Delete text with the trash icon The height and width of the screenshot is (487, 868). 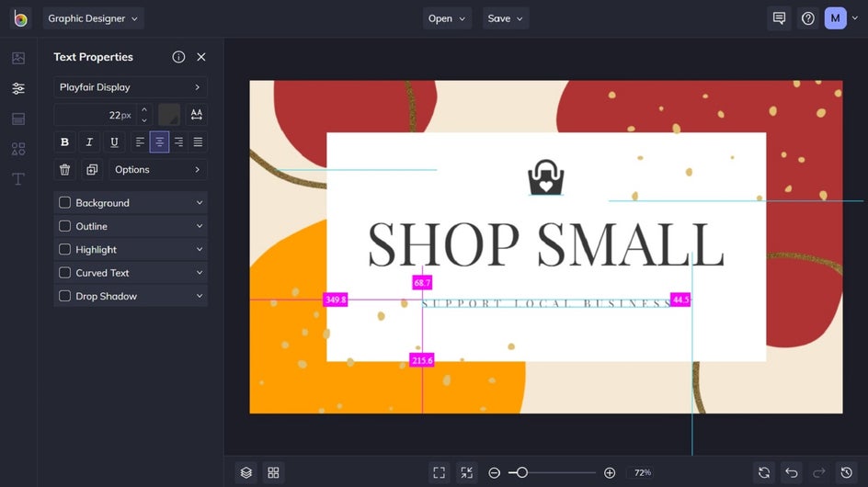[64, 170]
